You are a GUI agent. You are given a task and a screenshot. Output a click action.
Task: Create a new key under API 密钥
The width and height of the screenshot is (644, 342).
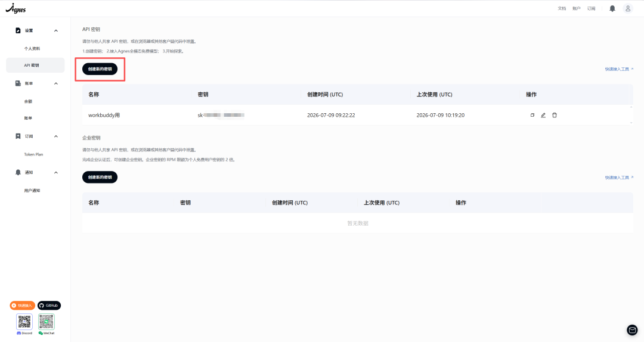(100, 69)
